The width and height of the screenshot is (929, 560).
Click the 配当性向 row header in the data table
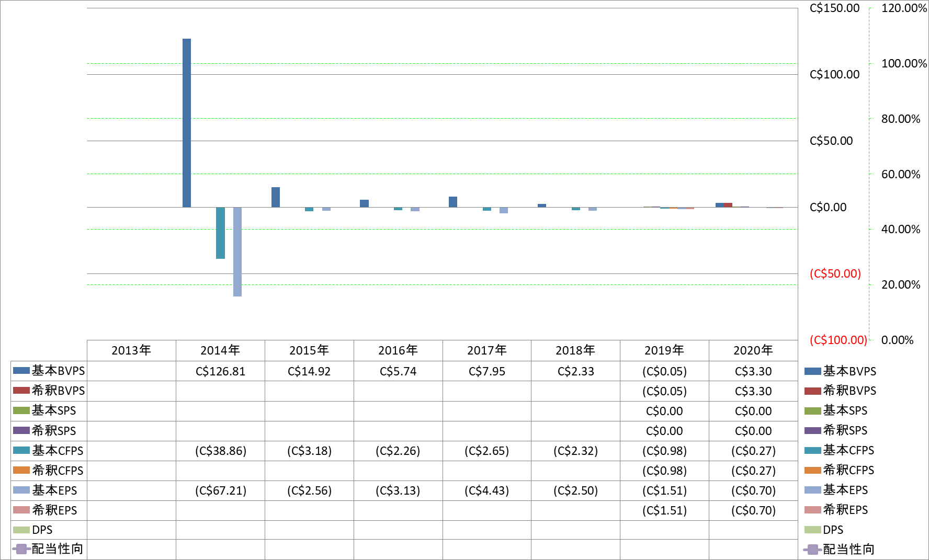49,549
